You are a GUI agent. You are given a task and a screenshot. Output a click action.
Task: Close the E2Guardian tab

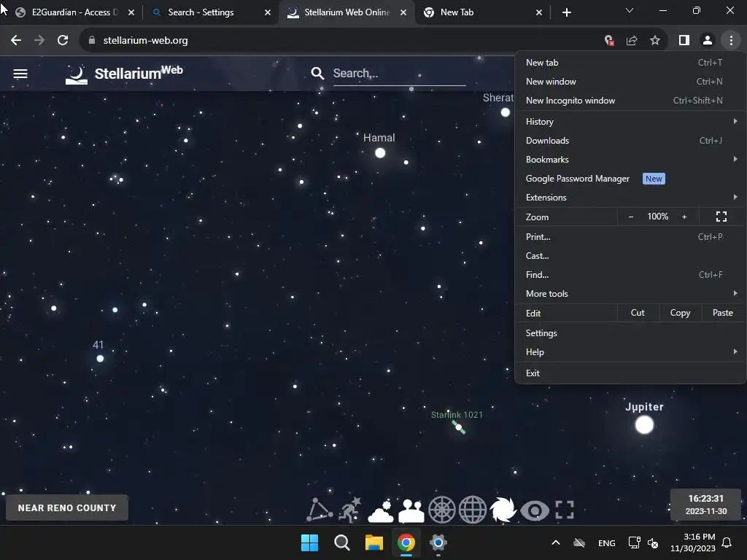(x=131, y=12)
